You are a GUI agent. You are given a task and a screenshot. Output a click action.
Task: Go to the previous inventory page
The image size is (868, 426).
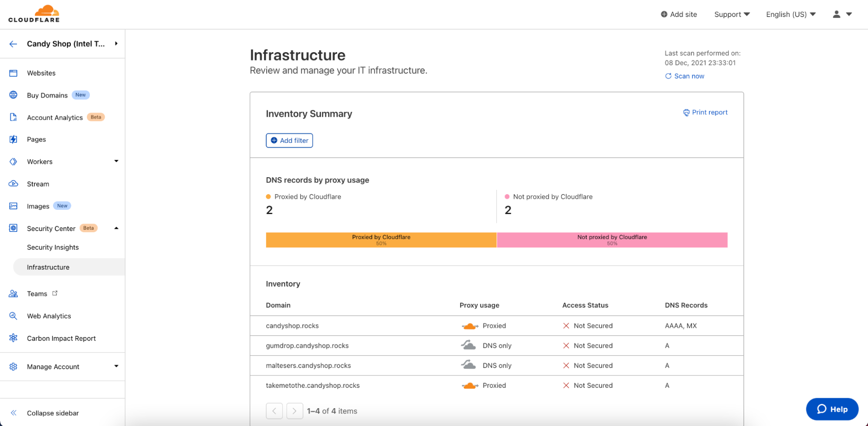274,411
